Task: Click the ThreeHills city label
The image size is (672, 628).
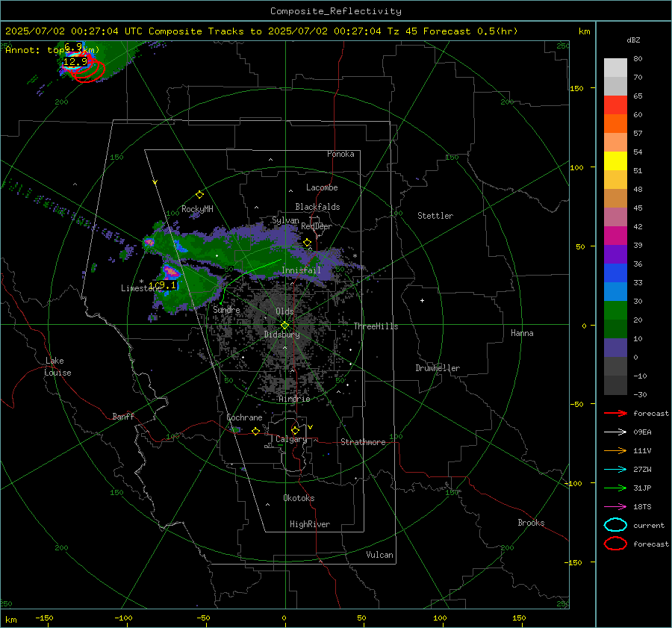Action: 376,326
